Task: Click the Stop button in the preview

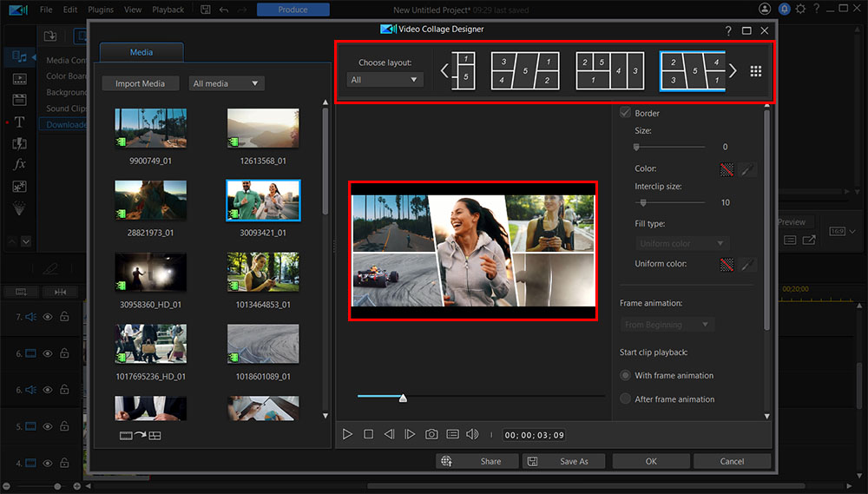Action: pos(368,434)
